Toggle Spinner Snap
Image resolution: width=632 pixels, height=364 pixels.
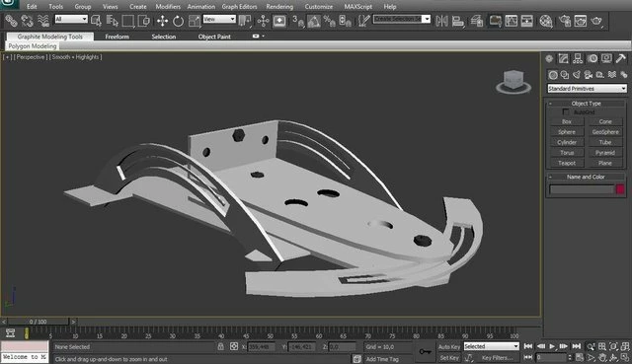click(346, 20)
